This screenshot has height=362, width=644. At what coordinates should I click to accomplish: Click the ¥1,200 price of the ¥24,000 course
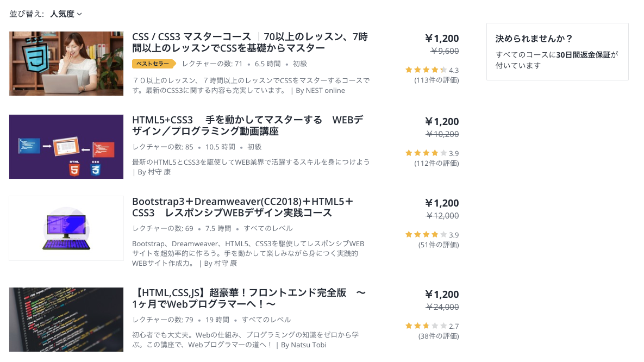click(442, 294)
